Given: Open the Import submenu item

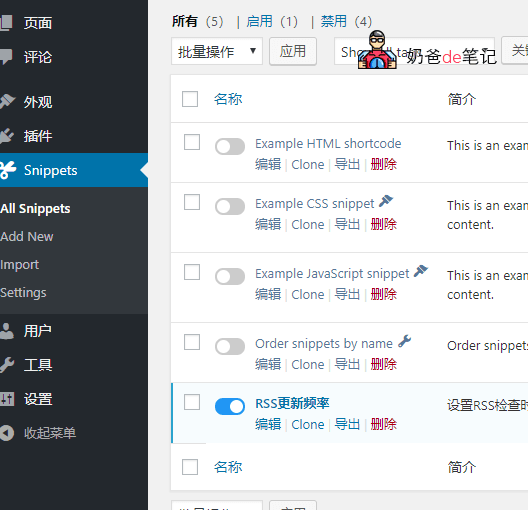Looking at the screenshot, I should [x=20, y=265].
